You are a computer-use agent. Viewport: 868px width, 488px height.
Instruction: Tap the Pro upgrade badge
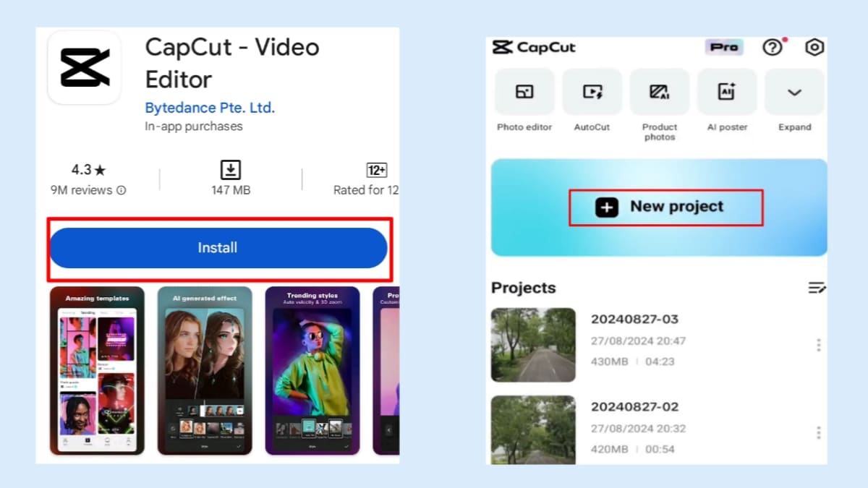tap(723, 47)
